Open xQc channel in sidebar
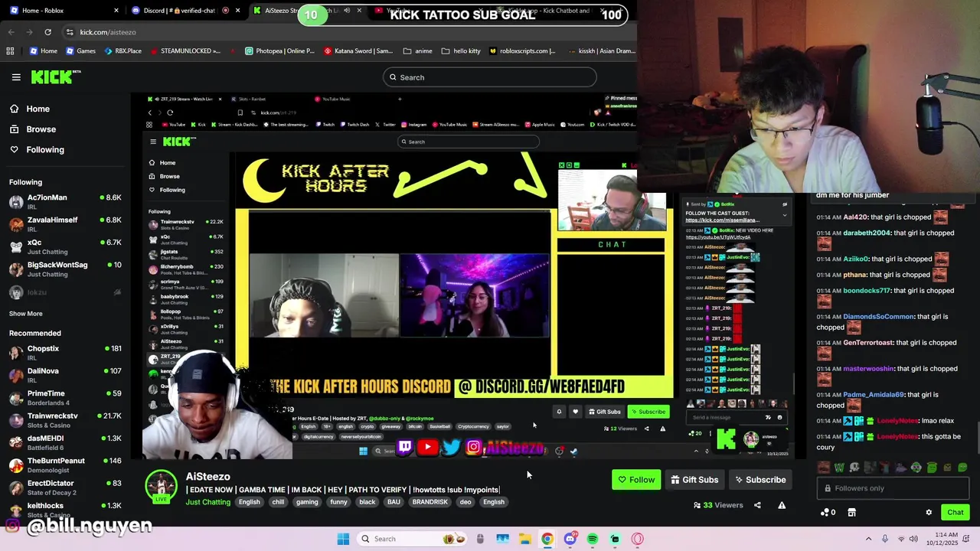 click(65, 246)
